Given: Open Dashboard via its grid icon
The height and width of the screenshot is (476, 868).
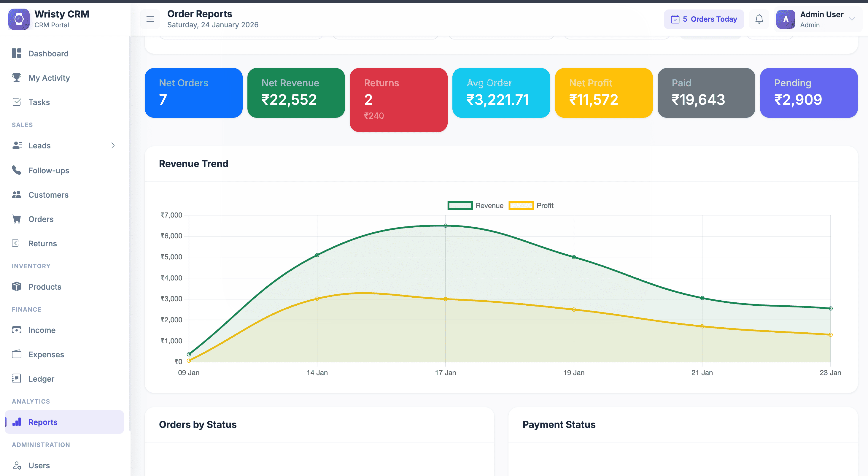Looking at the screenshot, I should coord(17,53).
